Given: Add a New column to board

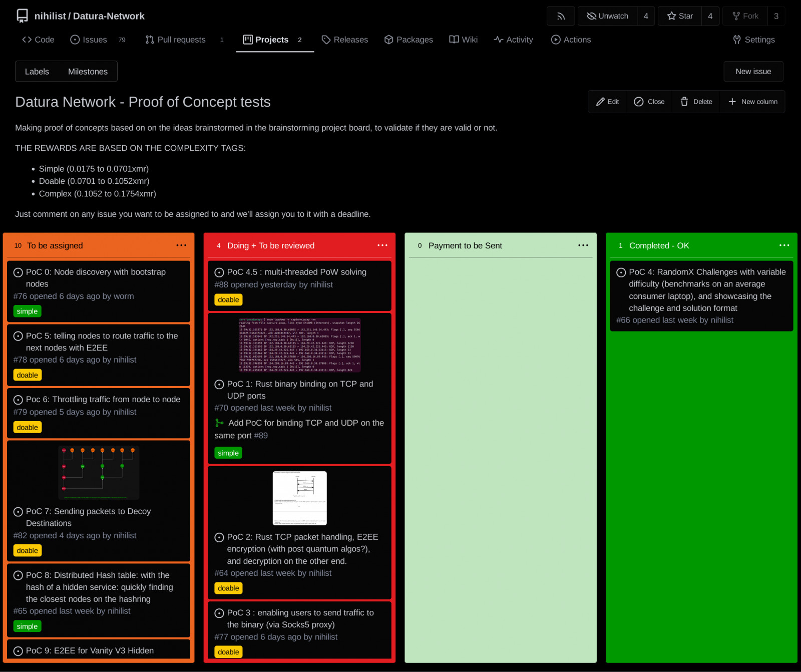Looking at the screenshot, I should pyautogui.click(x=752, y=102).
